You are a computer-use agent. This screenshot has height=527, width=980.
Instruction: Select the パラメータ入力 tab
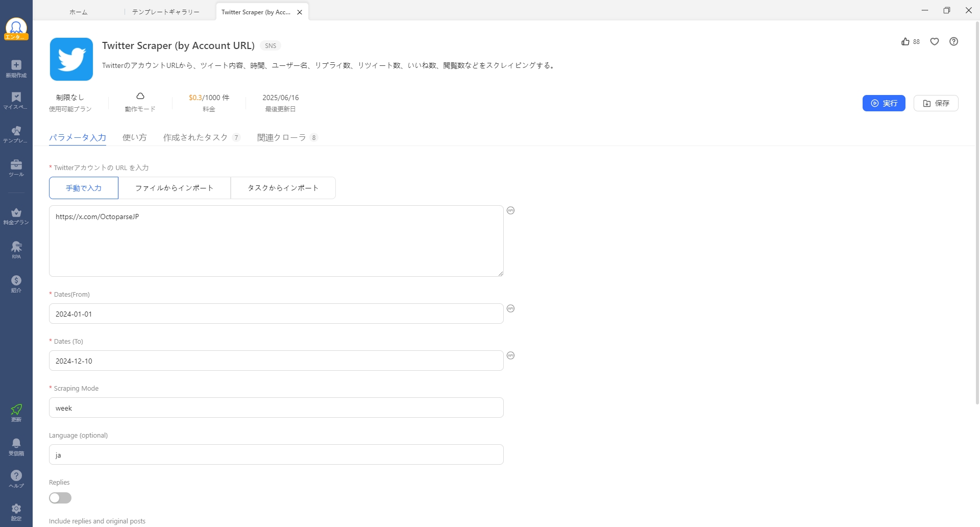pos(78,138)
